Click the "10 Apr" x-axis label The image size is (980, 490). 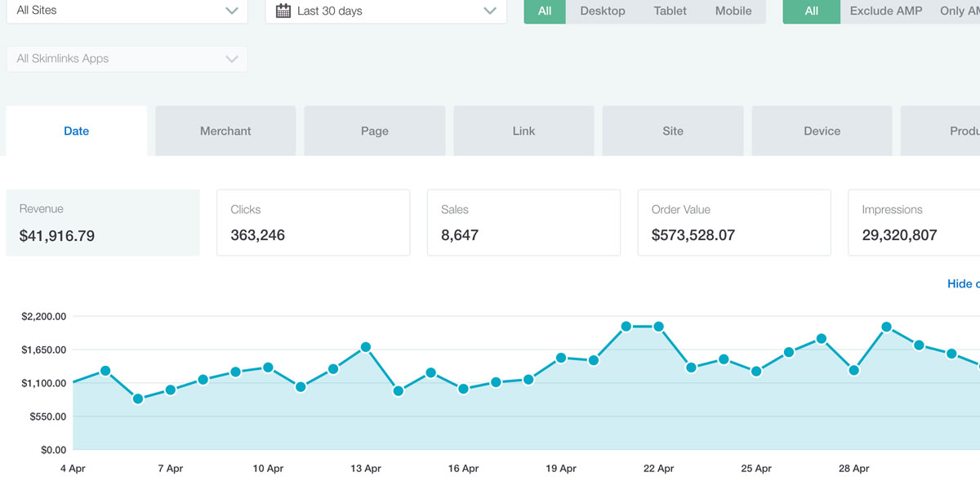pos(268,469)
